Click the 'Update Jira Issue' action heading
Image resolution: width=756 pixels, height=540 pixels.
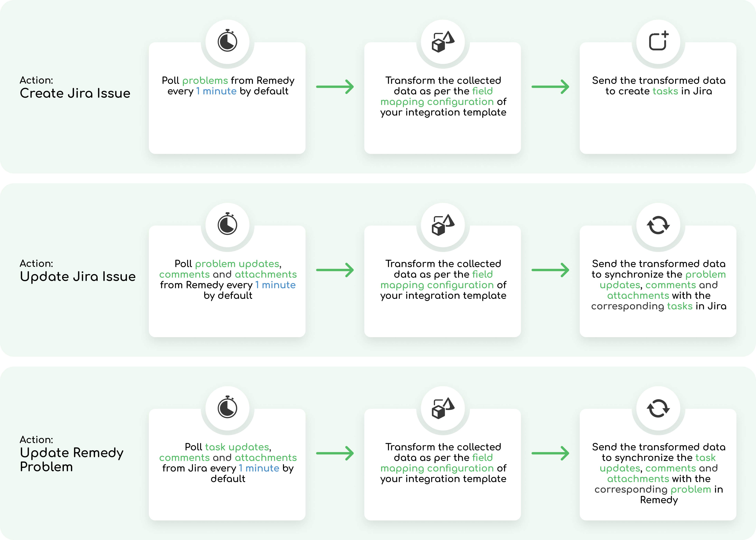[x=78, y=276]
